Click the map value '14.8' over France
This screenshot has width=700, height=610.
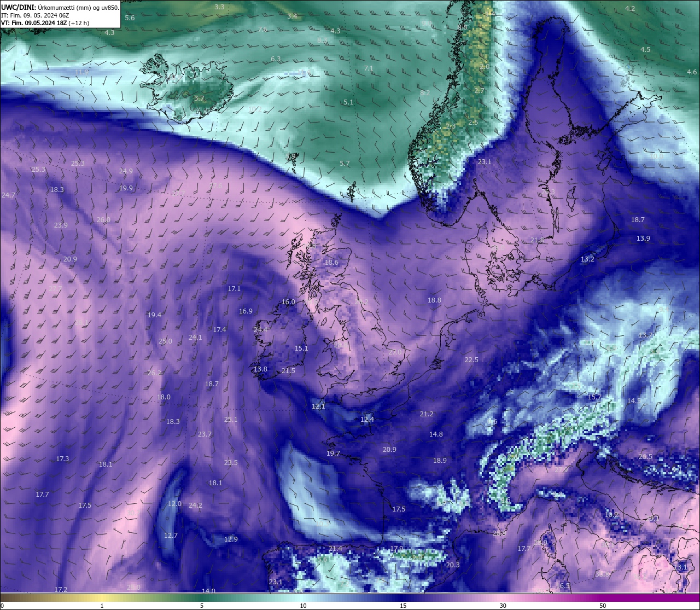coord(436,434)
